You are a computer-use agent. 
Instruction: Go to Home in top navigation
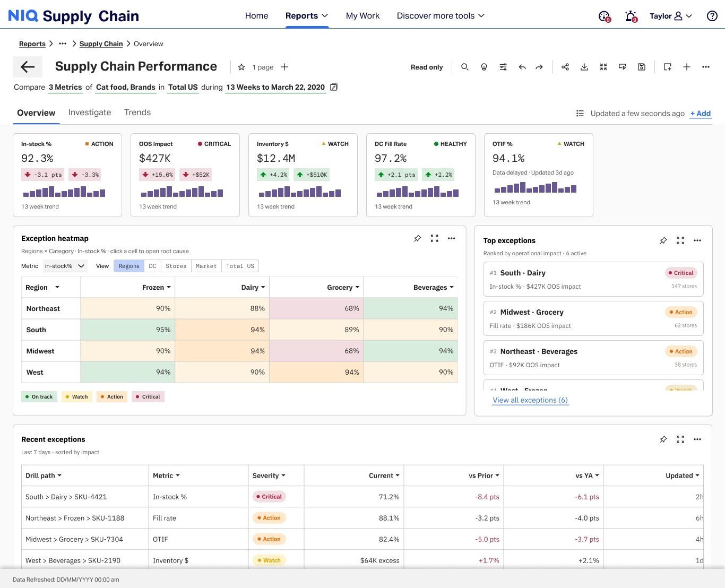(x=256, y=16)
